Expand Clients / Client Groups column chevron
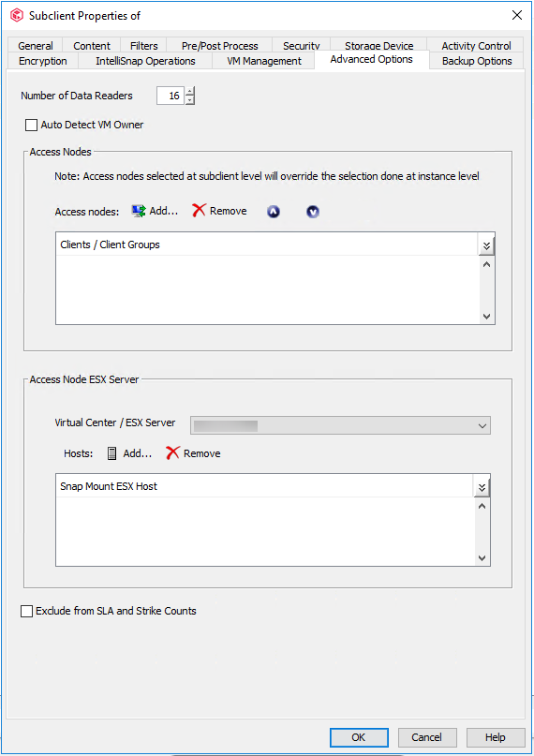 (x=486, y=245)
